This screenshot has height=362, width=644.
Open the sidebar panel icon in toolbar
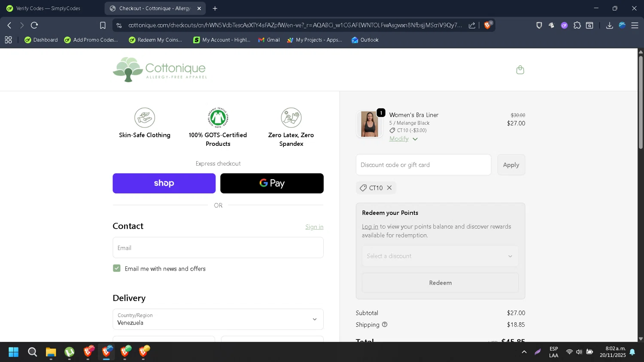[590, 25]
